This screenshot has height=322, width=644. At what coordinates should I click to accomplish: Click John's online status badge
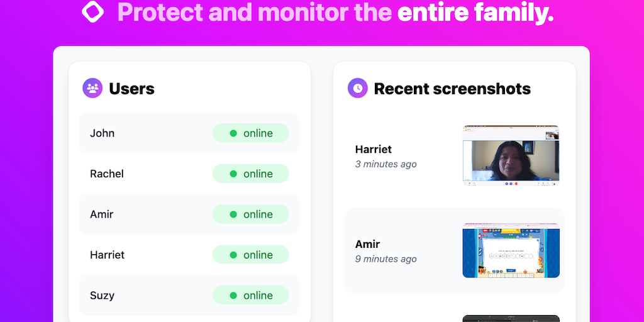tap(250, 133)
